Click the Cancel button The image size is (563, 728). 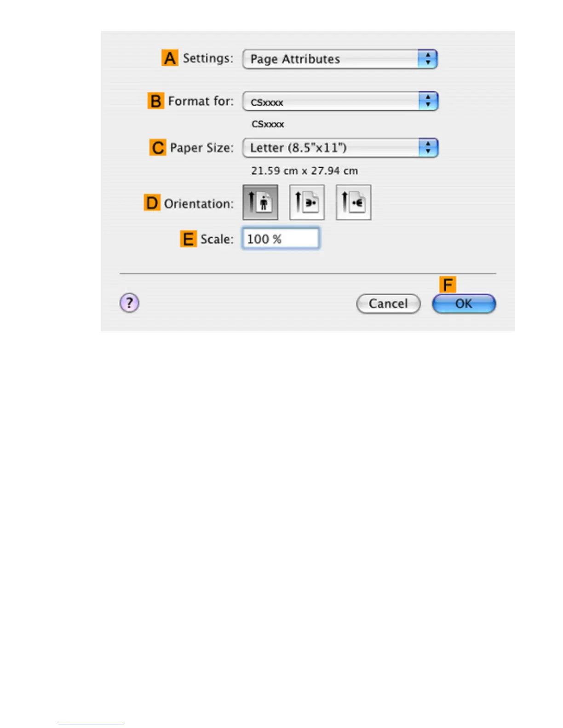[389, 304]
